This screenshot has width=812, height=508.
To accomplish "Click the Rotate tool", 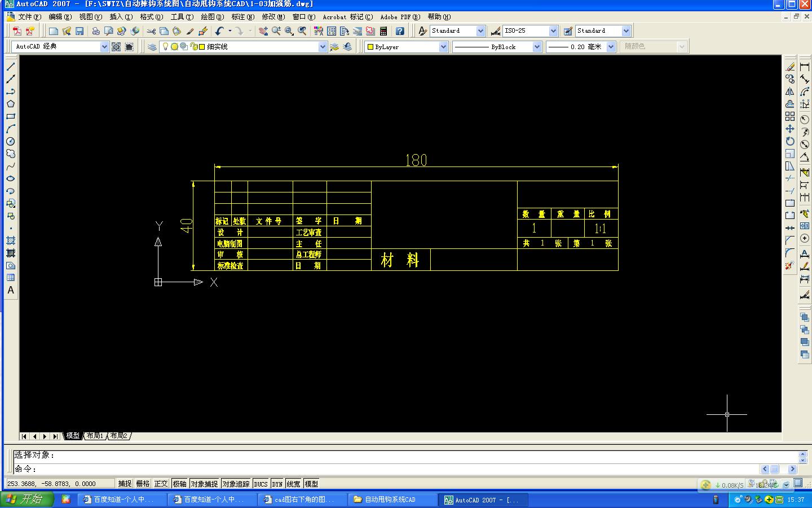I will [790, 141].
